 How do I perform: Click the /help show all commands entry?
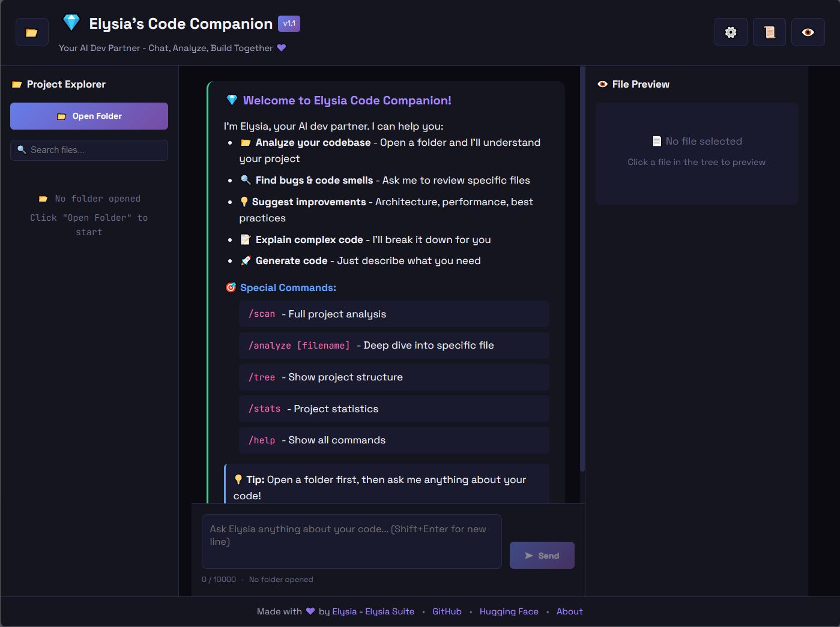point(394,440)
